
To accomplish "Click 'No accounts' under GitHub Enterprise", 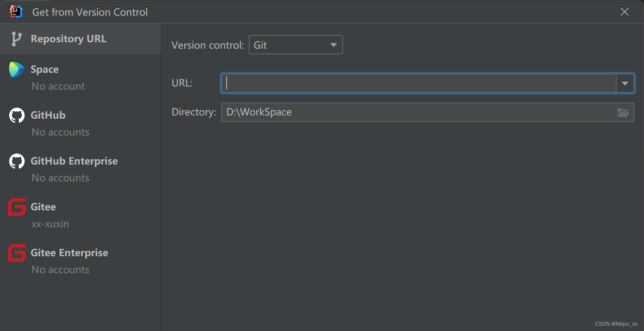I will coord(60,178).
